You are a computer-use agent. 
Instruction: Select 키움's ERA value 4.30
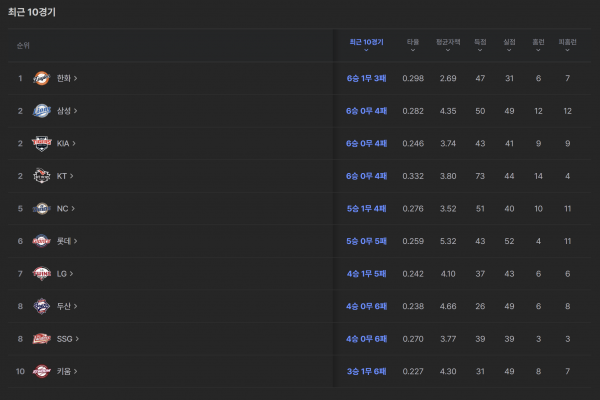click(x=448, y=371)
